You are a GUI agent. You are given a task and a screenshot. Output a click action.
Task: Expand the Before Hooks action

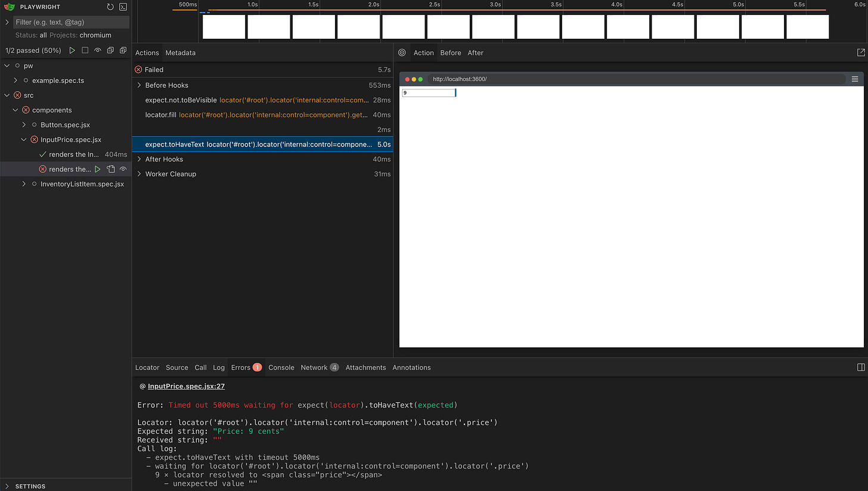pyautogui.click(x=139, y=85)
